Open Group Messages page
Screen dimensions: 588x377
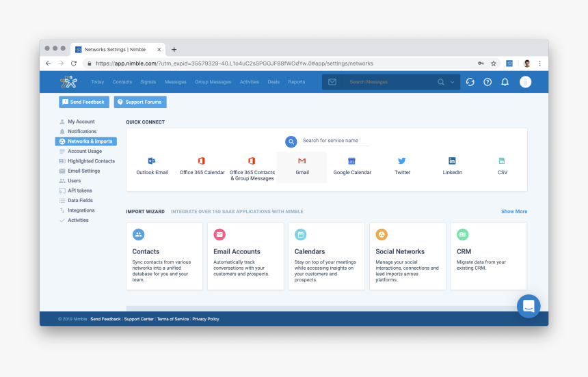(213, 82)
